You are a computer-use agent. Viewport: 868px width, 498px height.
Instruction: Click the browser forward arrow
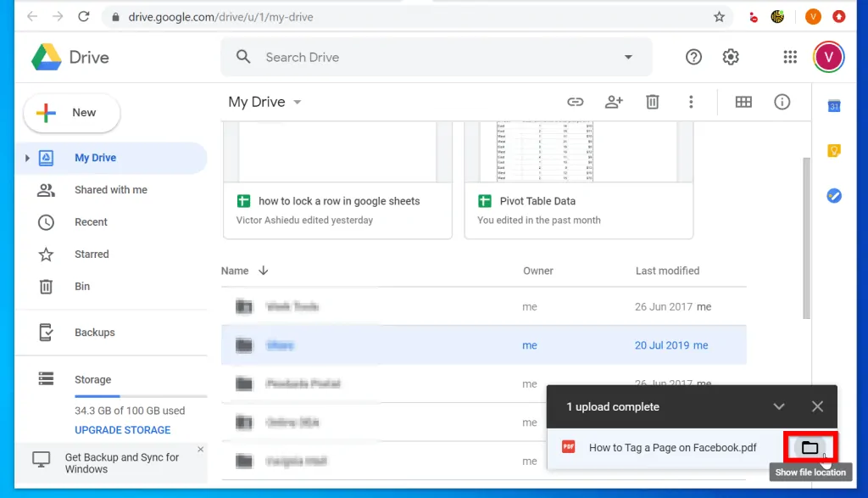tap(58, 17)
